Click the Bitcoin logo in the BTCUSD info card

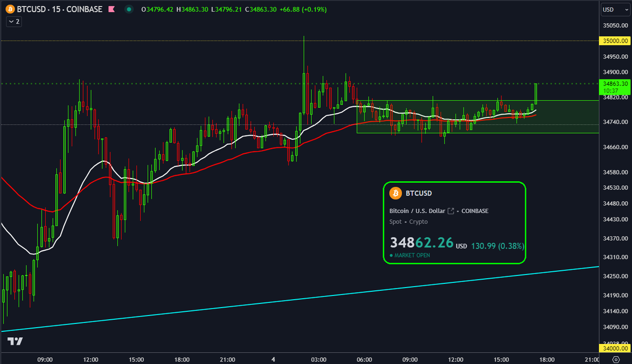click(x=396, y=193)
